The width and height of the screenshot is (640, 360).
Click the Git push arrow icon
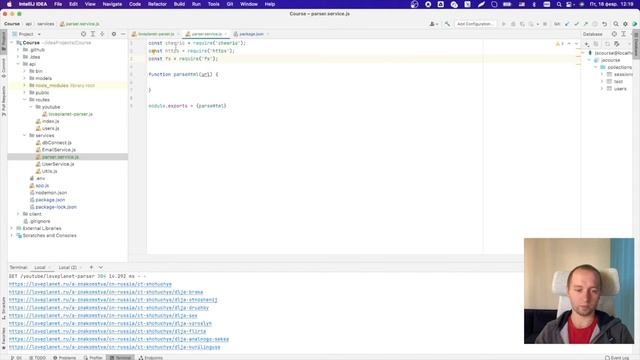586,24
